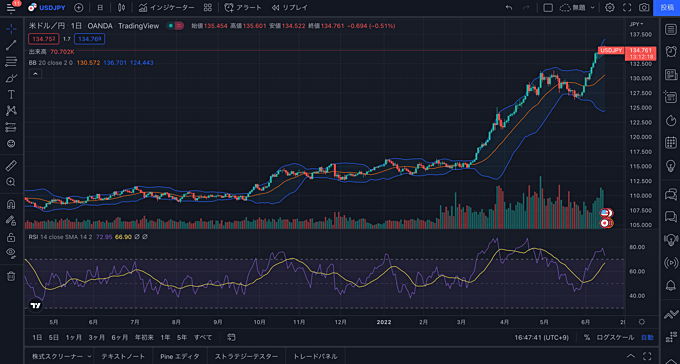Image resolution: width=680 pixels, height=364 pixels.
Task: Select the pattern drawing tool
Action: pos(11,111)
